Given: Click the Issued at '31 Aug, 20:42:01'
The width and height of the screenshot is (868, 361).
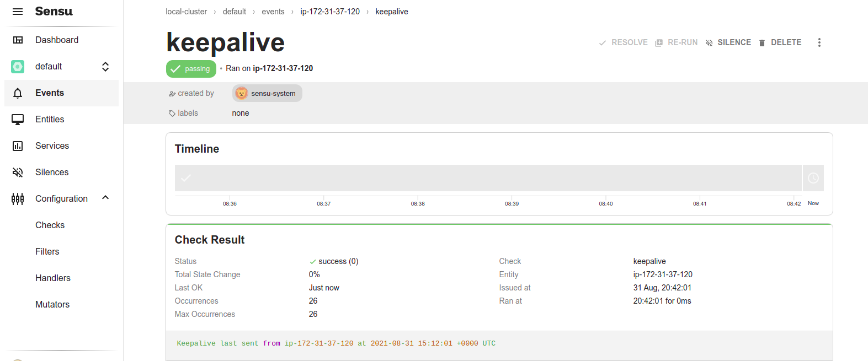Looking at the screenshot, I should 662,288.
